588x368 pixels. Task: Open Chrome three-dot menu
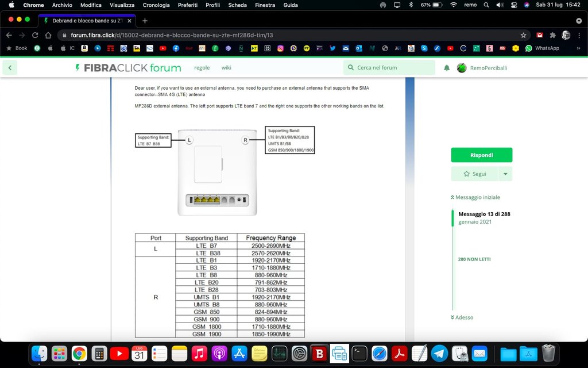click(x=579, y=35)
